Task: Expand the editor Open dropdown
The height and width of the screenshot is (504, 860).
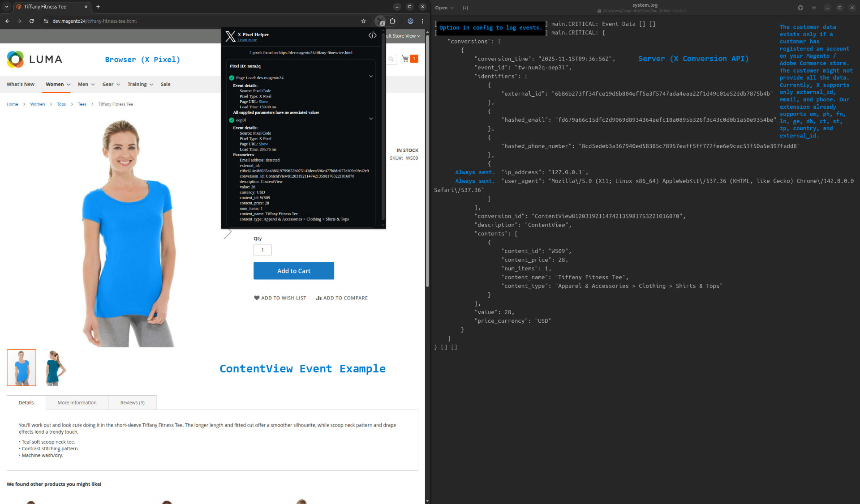Action: pyautogui.click(x=444, y=8)
